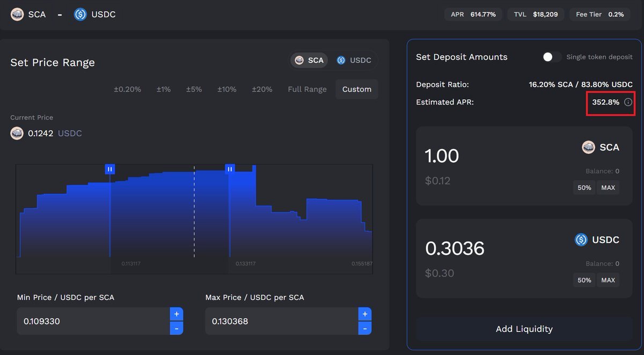The image size is (644, 355).
Task: Click MAX button for USDC balance
Action: pyautogui.click(x=608, y=280)
